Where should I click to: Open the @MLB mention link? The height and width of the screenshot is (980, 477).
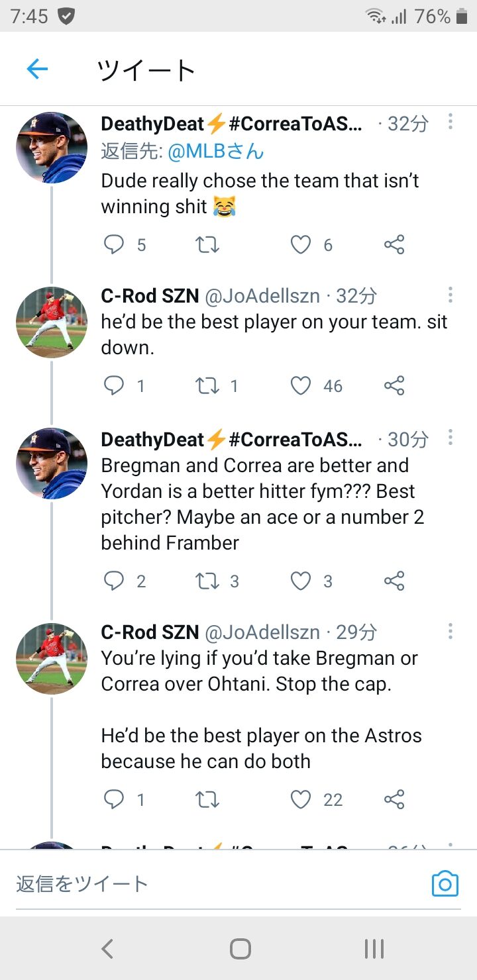[215, 152]
